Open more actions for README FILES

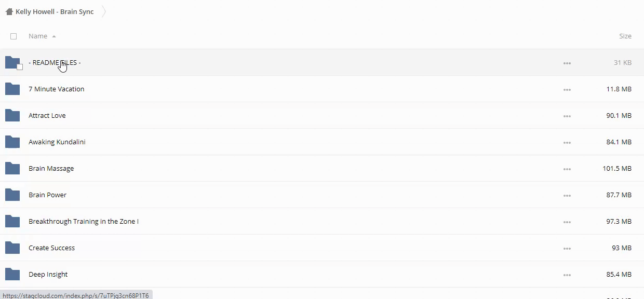[567, 63]
